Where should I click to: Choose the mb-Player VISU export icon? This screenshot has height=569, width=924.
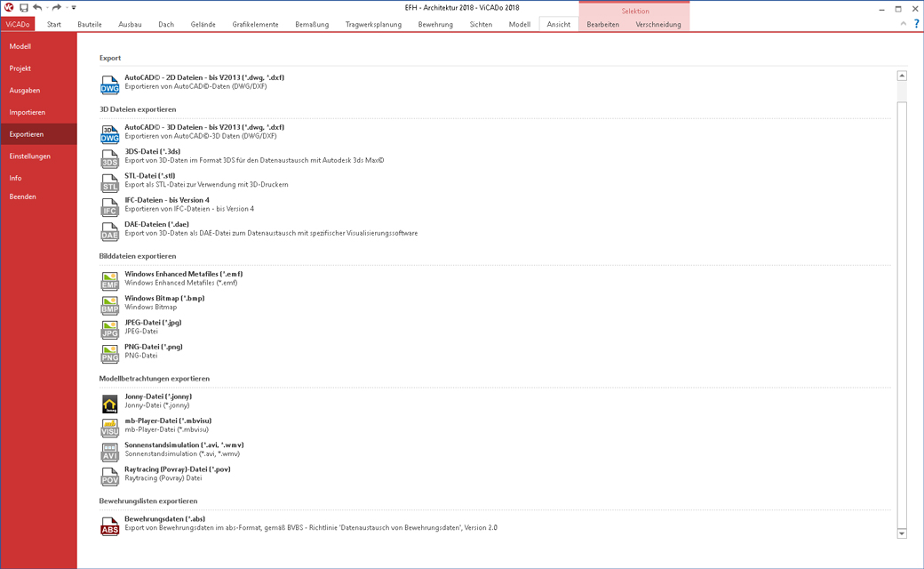pos(109,428)
